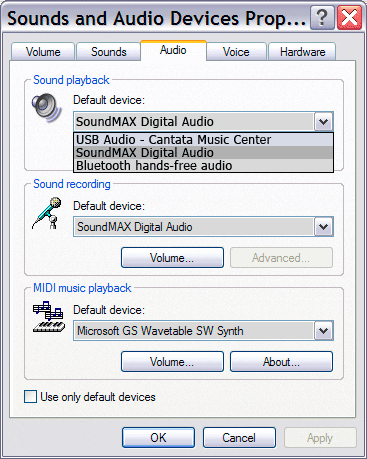367x459 pixels.
Task: Switch to the Volume tab
Action: point(43,52)
